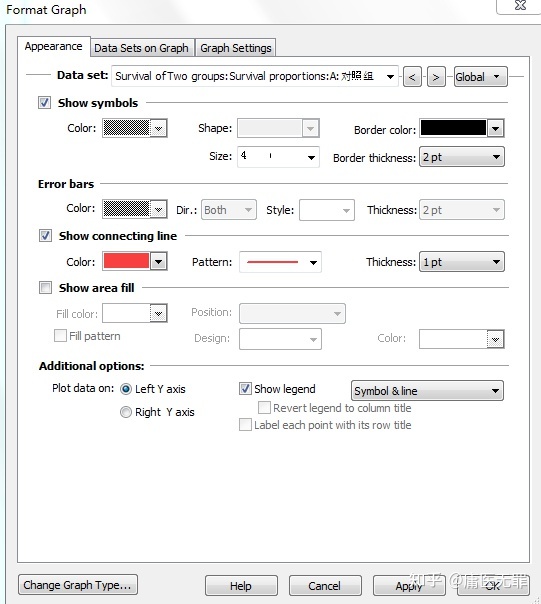Expand connecting line Thickness dropdown
This screenshot has height=604, width=541.
click(462, 262)
